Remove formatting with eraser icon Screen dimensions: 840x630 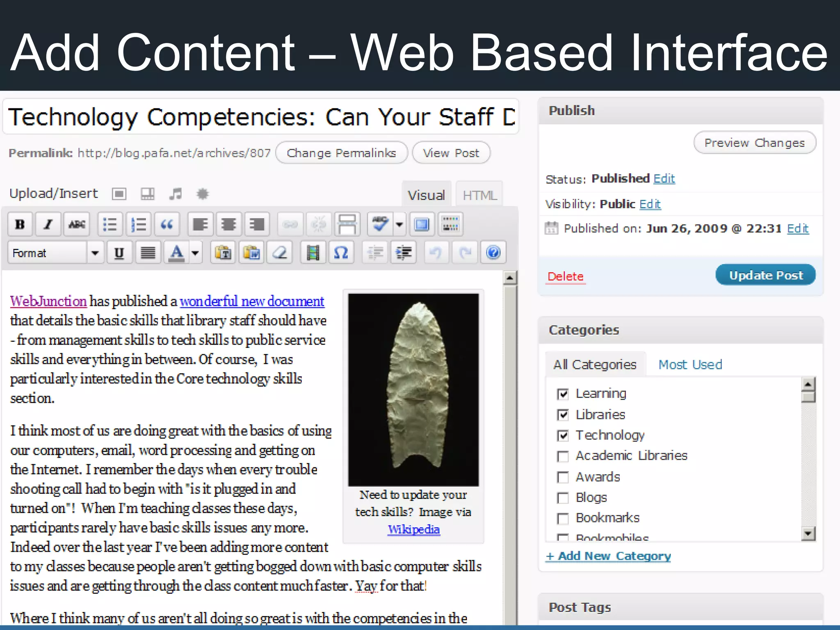click(280, 253)
